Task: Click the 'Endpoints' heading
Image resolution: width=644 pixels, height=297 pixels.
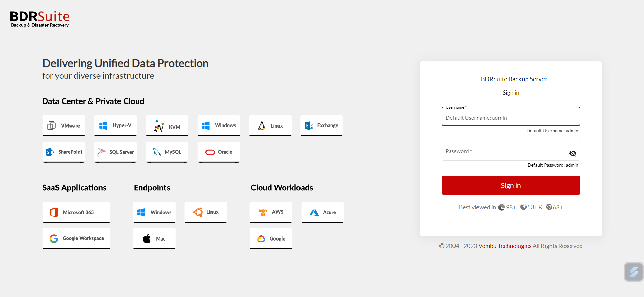Action: (152, 188)
